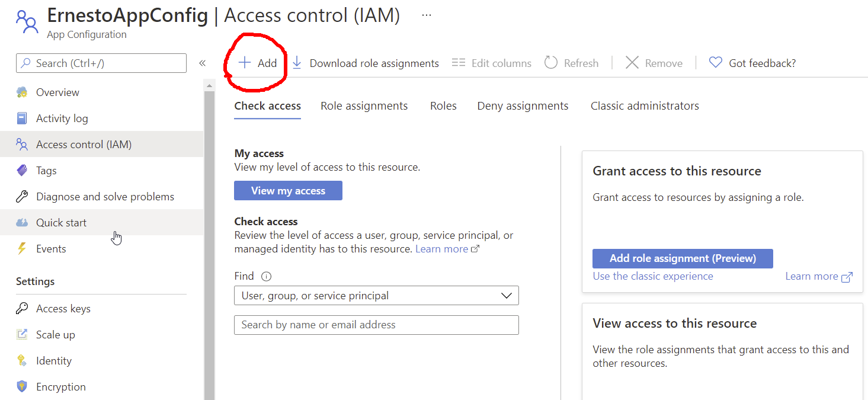The width and height of the screenshot is (868, 400).
Task: Open Tags from the sidebar
Action: [102, 171]
